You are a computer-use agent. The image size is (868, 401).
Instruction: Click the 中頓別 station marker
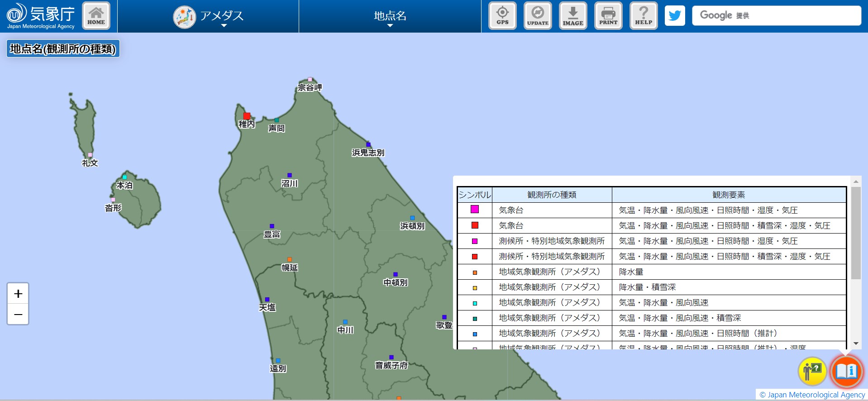pyautogui.click(x=396, y=274)
